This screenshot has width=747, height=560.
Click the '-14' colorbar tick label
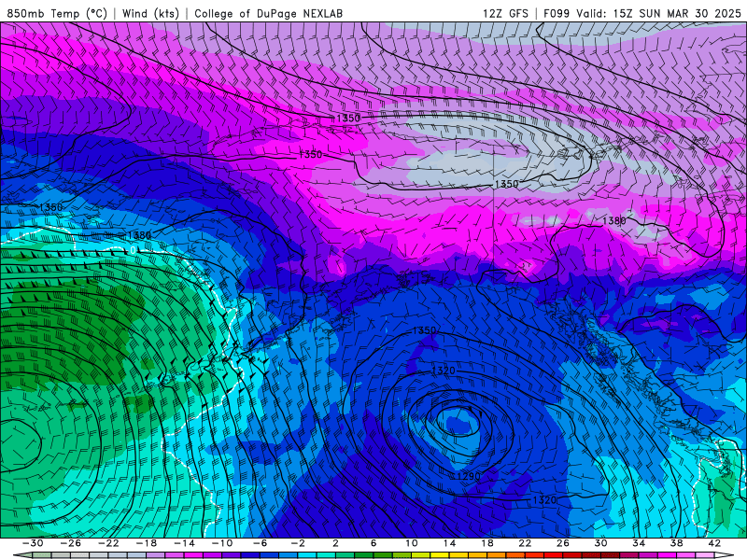pyautogui.click(x=184, y=543)
